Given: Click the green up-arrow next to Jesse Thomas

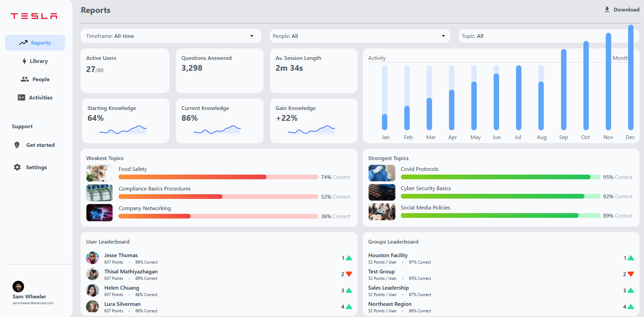Looking at the screenshot, I should 349,257.
